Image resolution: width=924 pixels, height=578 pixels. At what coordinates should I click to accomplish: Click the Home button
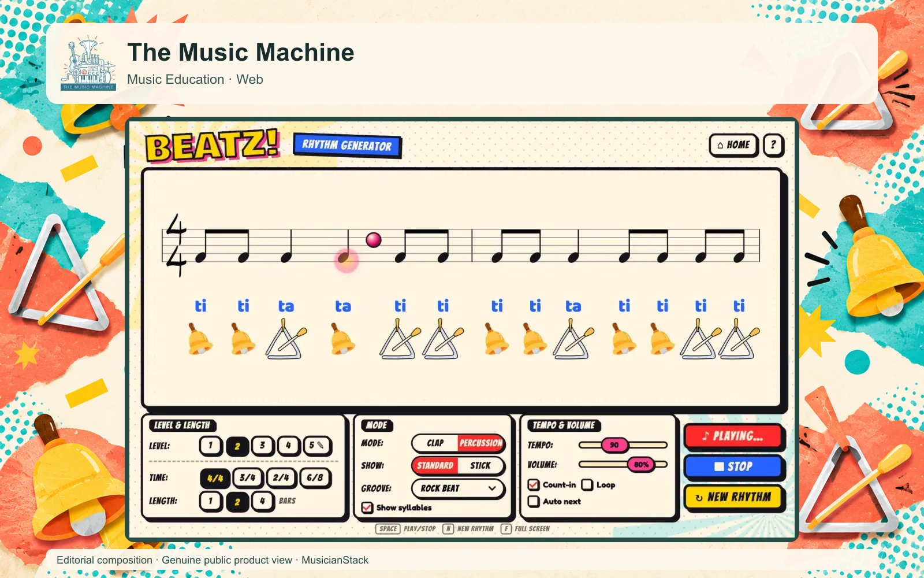pos(733,145)
